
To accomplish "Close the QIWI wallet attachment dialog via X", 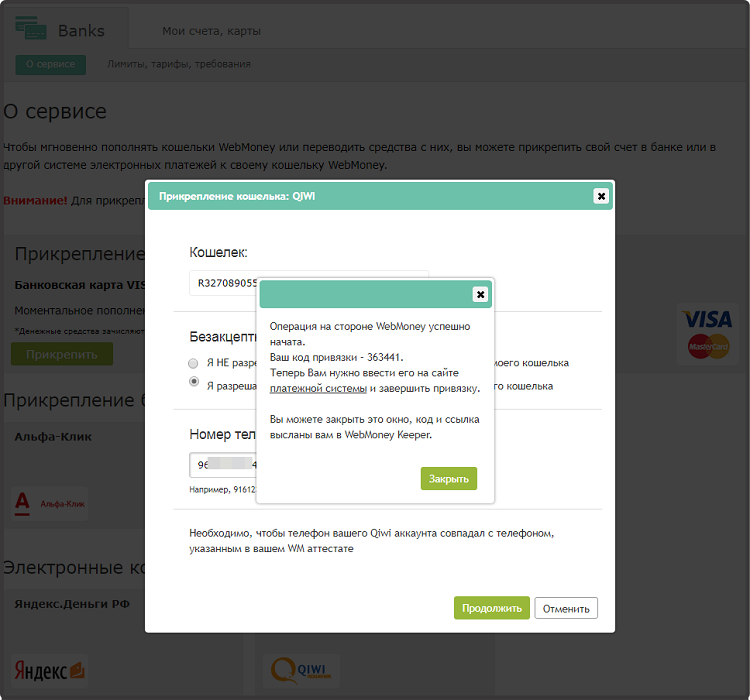I will [601, 196].
